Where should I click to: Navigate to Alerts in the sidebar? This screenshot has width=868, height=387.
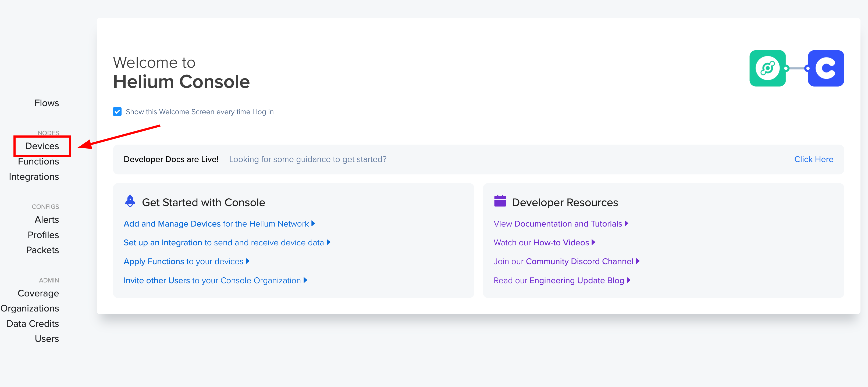click(47, 220)
